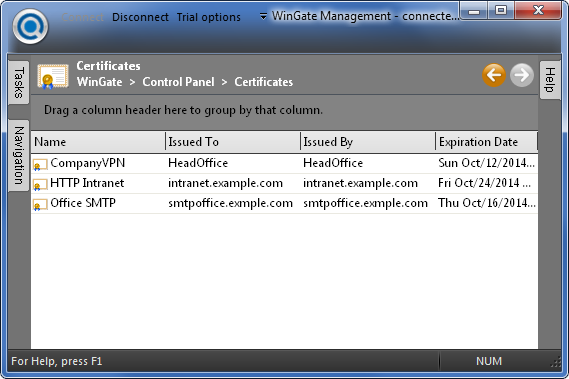Click intranet.example.com in Issued To column
This screenshot has height=379, width=569.
tap(225, 183)
